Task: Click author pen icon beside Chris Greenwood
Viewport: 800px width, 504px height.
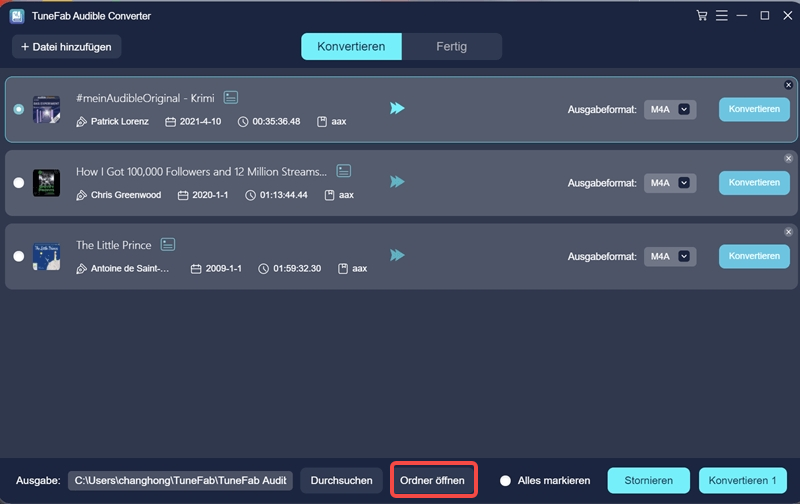Action: point(81,195)
